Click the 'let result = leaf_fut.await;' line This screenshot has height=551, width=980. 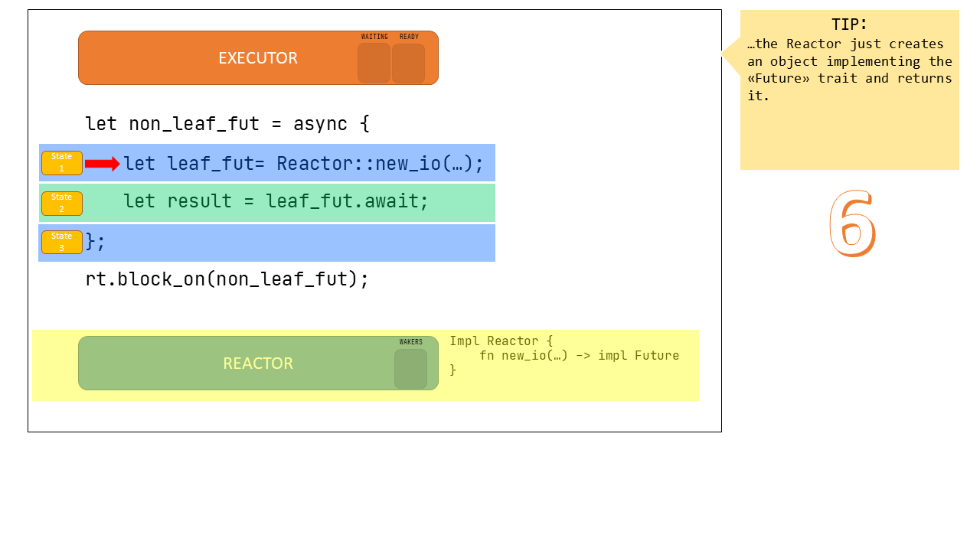pyautogui.click(x=276, y=201)
